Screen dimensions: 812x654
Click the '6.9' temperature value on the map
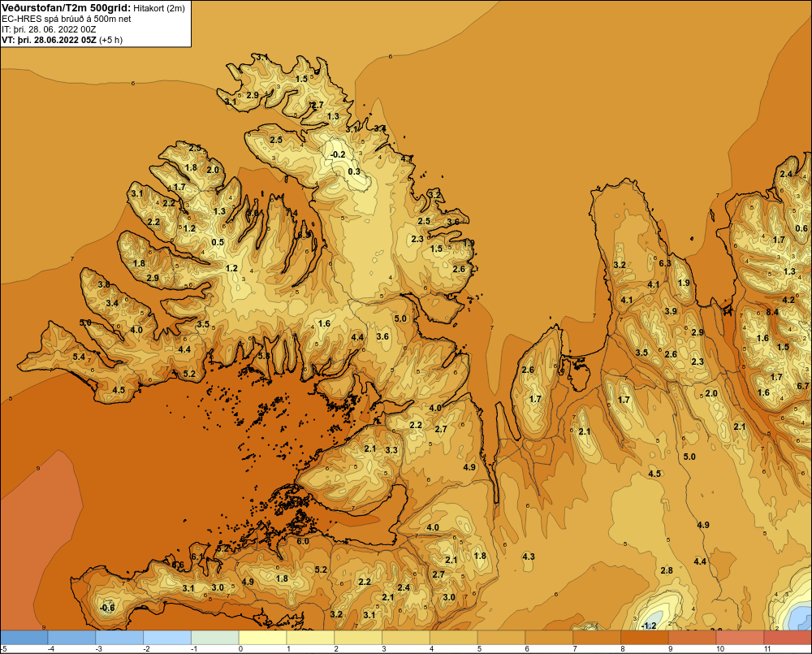[305, 234]
